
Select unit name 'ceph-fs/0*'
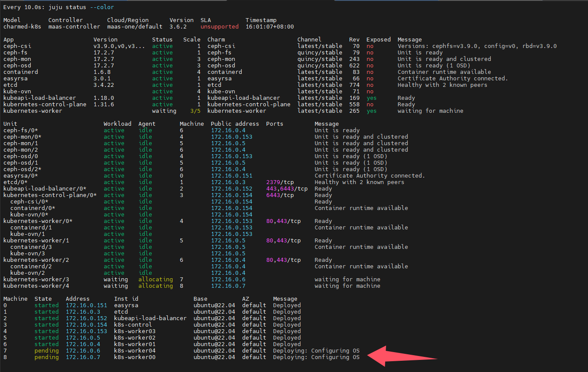pyautogui.click(x=21, y=130)
